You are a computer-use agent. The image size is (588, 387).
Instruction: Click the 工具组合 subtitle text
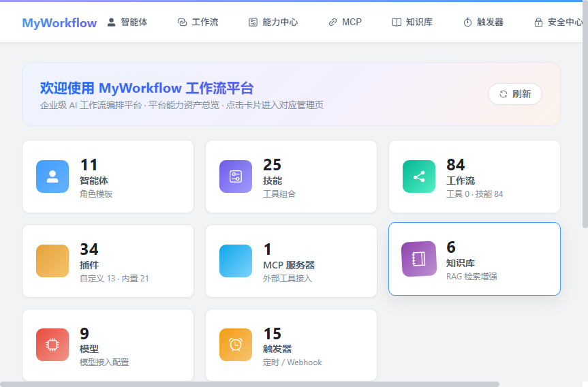tap(279, 194)
